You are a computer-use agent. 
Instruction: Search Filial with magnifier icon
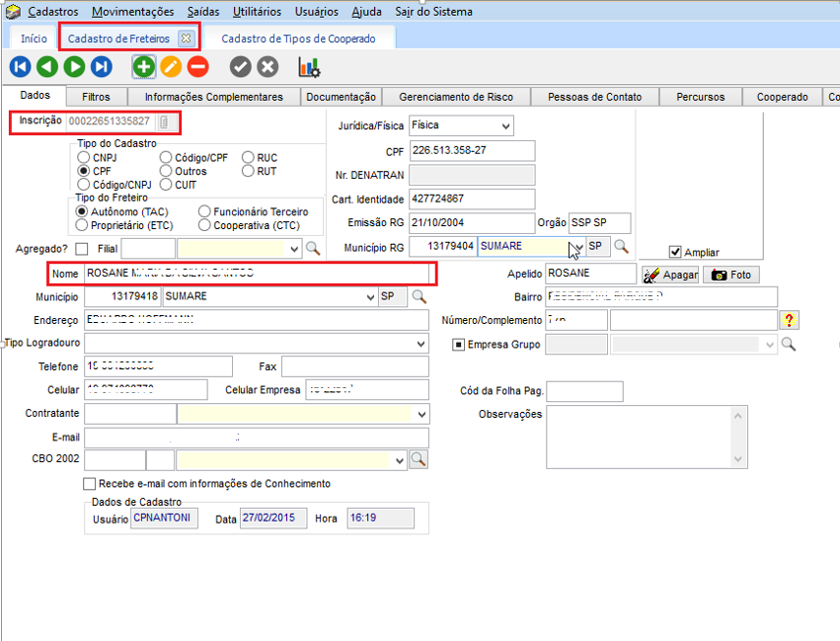pyautogui.click(x=313, y=249)
